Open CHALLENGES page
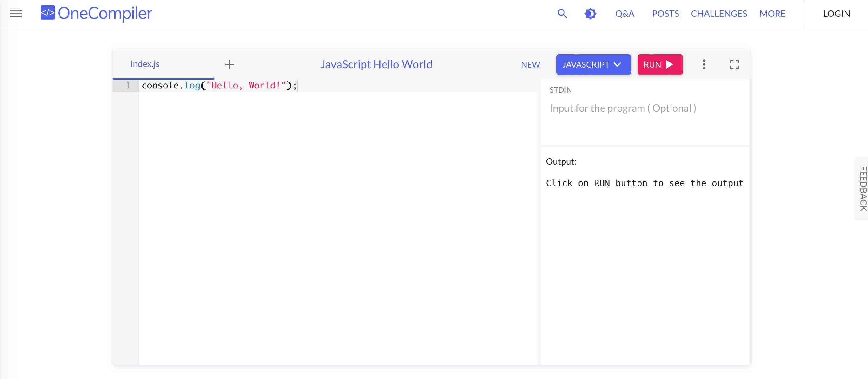Image resolution: width=868 pixels, height=379 pixels. (719, 13)
